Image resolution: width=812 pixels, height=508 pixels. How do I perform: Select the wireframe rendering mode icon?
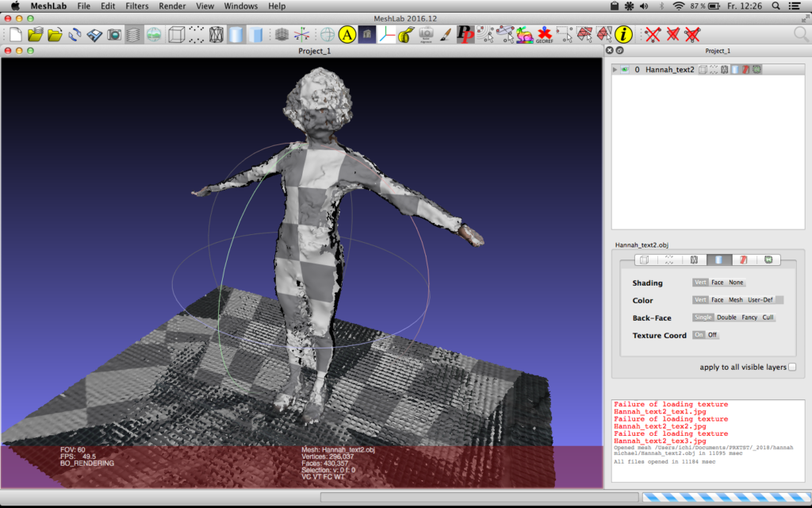pyautogui.click(x=216, y=34)
